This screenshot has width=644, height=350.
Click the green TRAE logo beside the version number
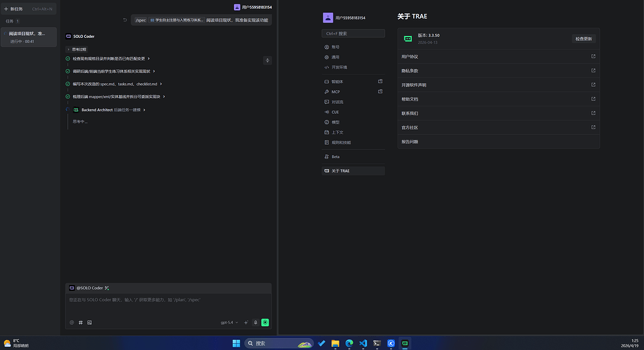pyautogui.click(x=408, y=38)
